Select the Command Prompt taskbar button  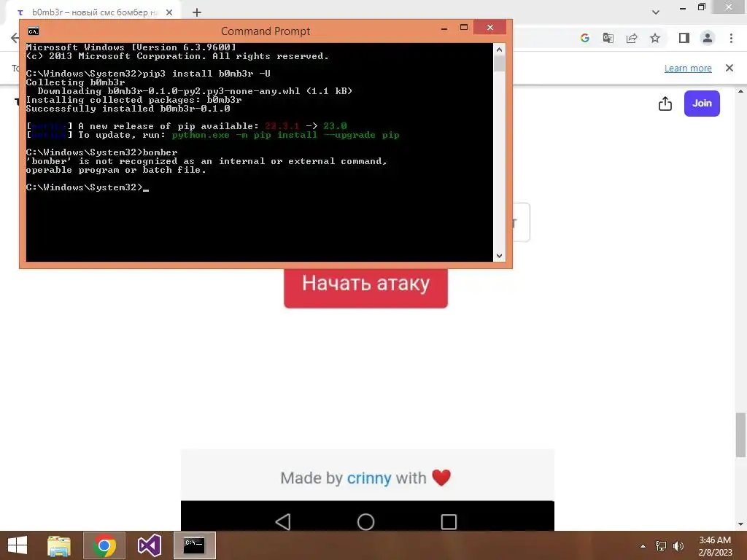(x=194, y=545)
